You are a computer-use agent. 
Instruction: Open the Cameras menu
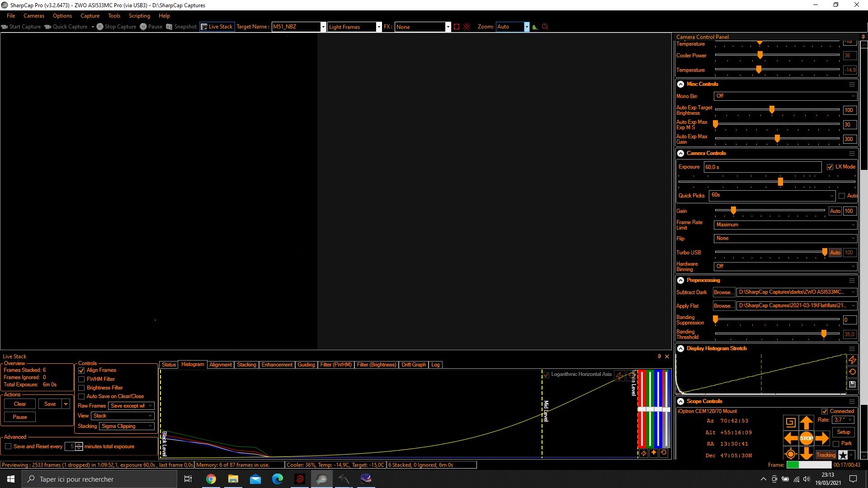(x=34, y=16)
